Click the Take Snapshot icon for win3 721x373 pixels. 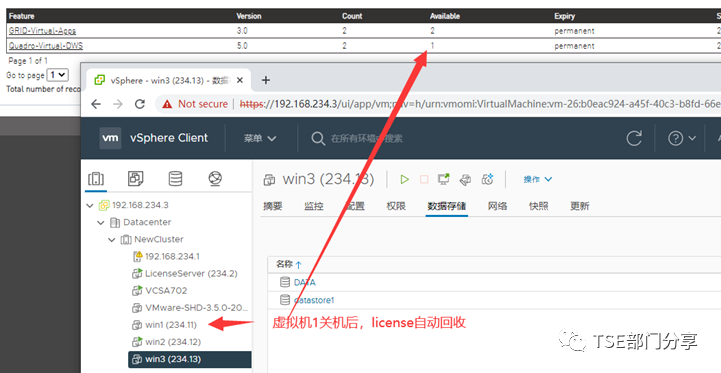pos(487,179)
